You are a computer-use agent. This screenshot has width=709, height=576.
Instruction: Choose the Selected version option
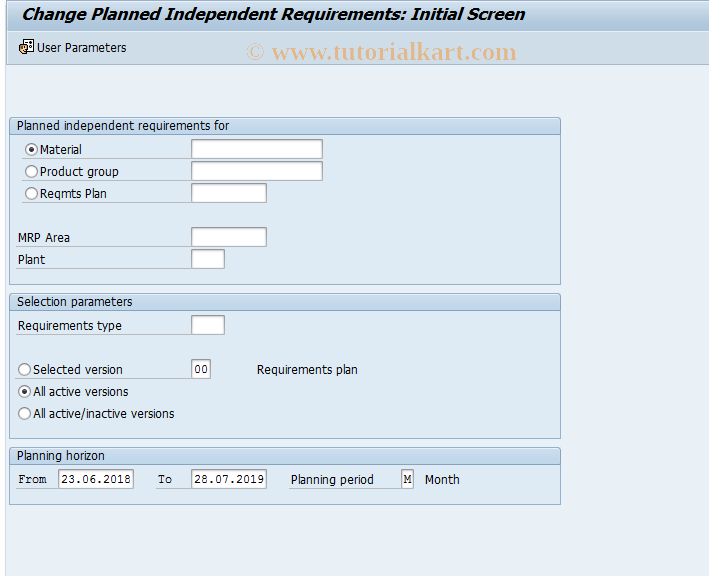[24, 369]
